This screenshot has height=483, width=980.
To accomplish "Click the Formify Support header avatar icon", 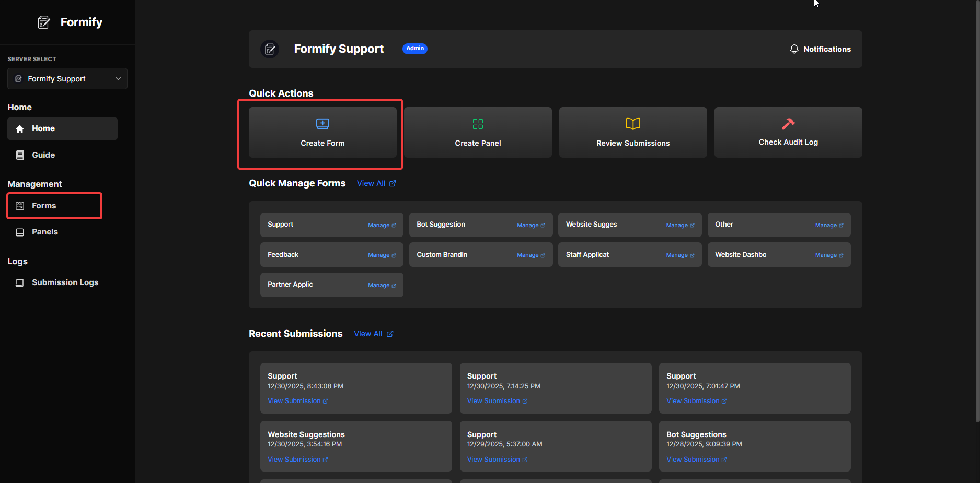I will point(270,49).
